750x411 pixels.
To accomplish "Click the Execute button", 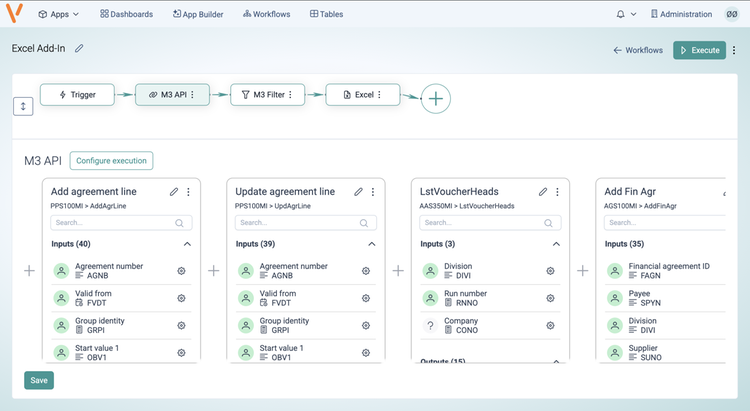I will (x=699, y=50).
